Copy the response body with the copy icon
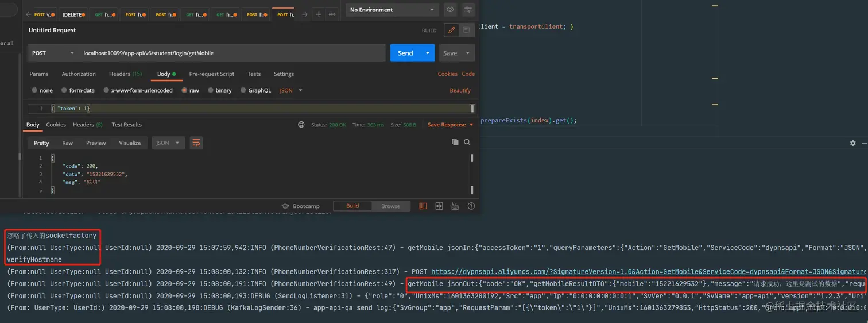Screen dimensions: 868x323 point(455,142)
